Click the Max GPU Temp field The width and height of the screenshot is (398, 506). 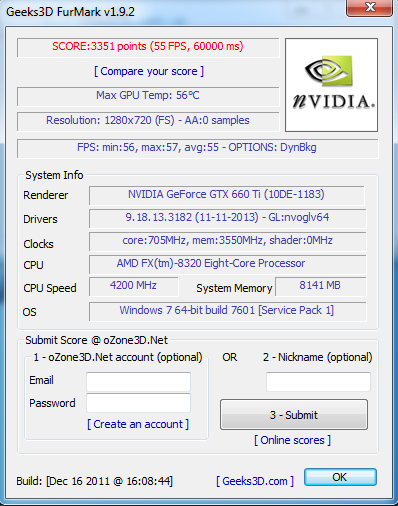148,97
